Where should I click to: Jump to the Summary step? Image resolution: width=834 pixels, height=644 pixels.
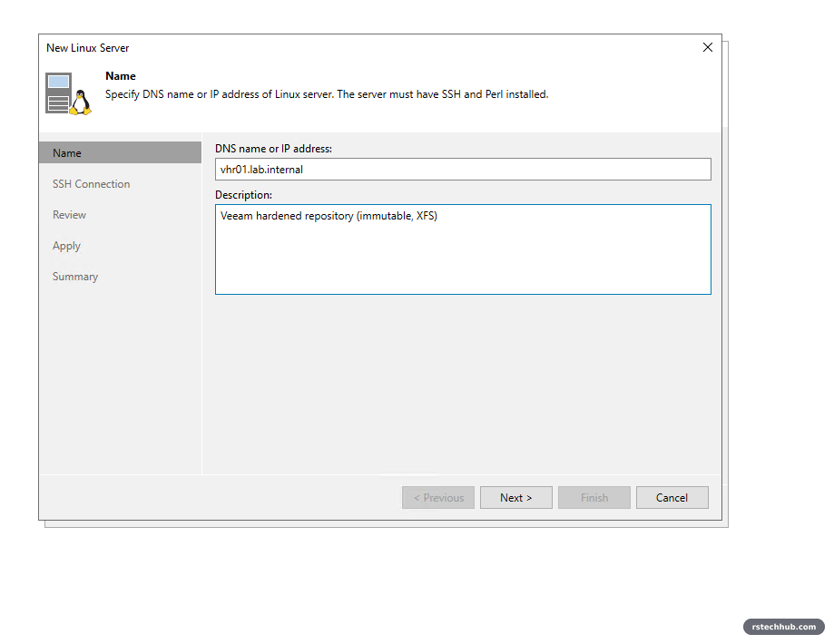point(75,277)
